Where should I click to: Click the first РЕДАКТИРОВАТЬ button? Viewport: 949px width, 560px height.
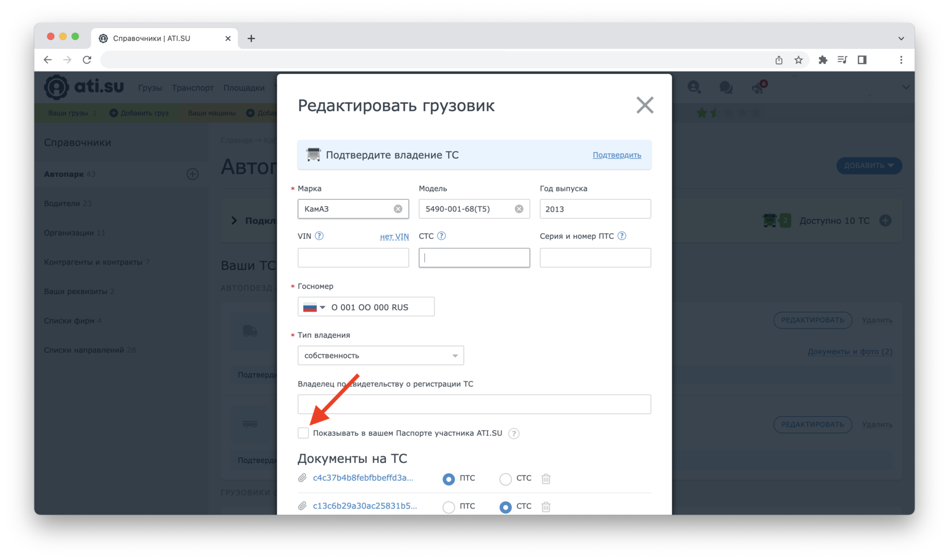point(812,320)
